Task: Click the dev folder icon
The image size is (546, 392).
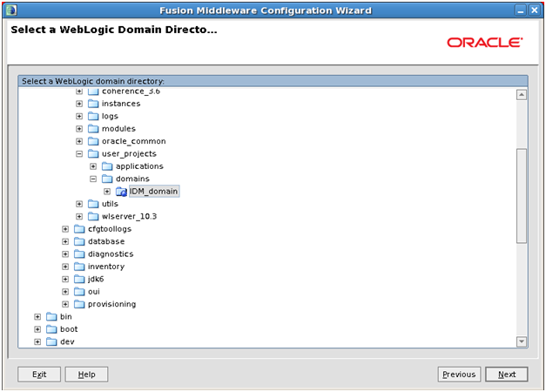Action: [x=51, y=342]
